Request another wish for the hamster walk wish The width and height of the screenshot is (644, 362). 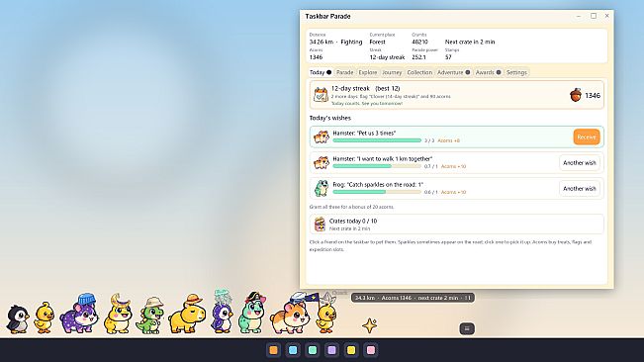pos(580,163)
